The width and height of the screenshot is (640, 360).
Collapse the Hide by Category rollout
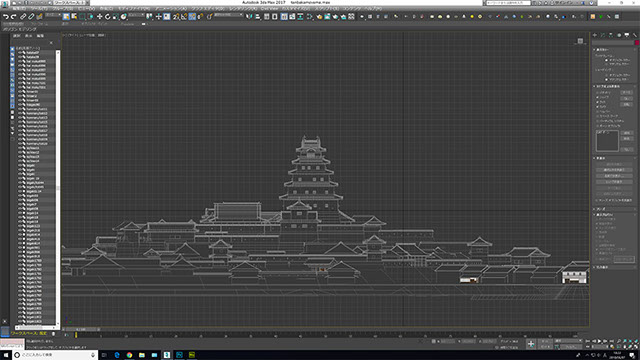pyautogui.click(x=607, y=86)
